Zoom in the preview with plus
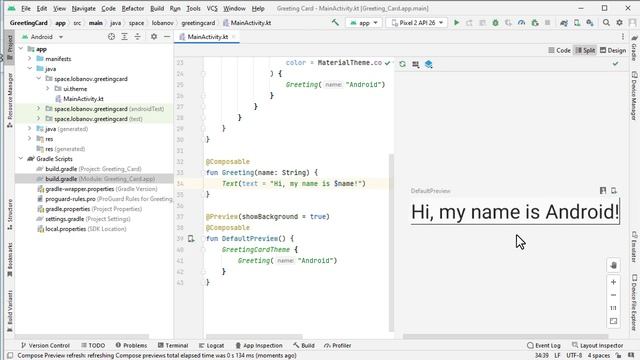640x360 pixels. tap(613, 282)
